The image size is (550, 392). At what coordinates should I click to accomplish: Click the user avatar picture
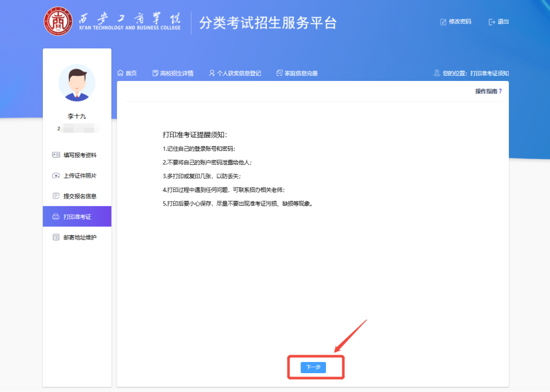point(76,83)
